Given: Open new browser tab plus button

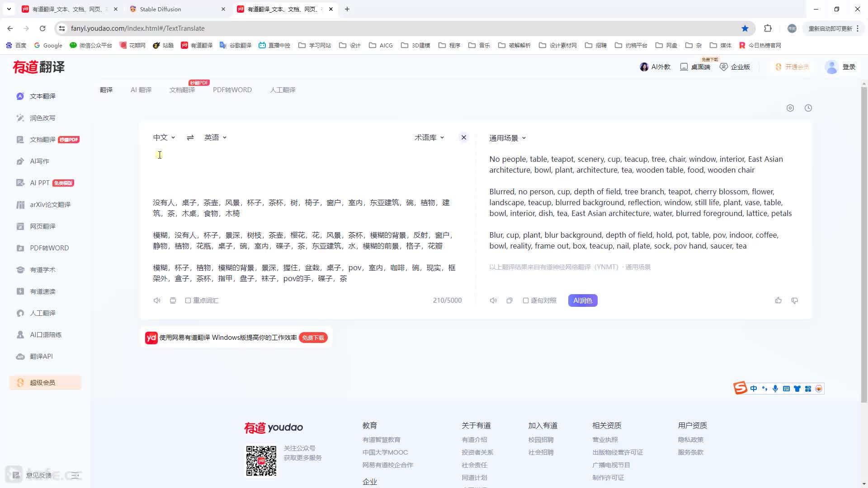Looking at the screenshot, I should [x=347, y=9].
